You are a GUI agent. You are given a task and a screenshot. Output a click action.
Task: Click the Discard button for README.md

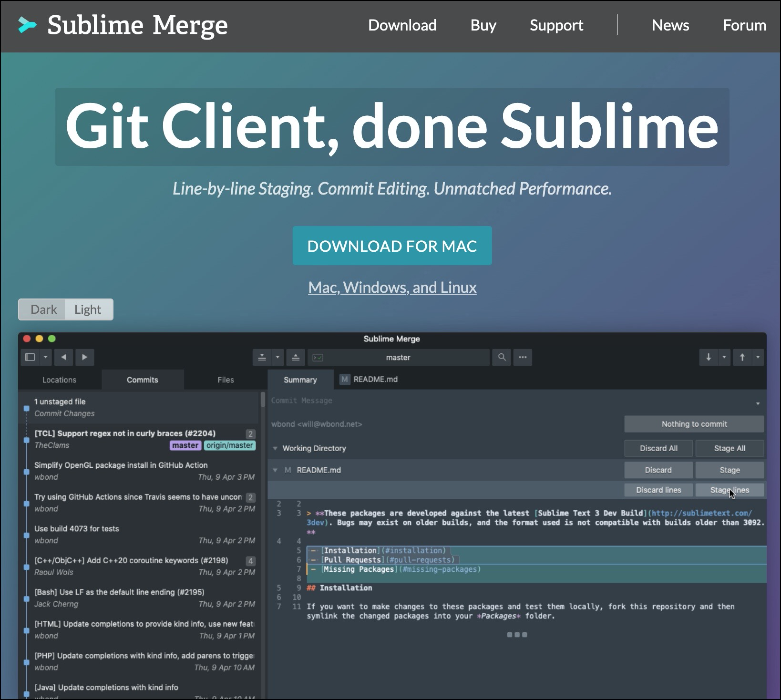(658, 470)
